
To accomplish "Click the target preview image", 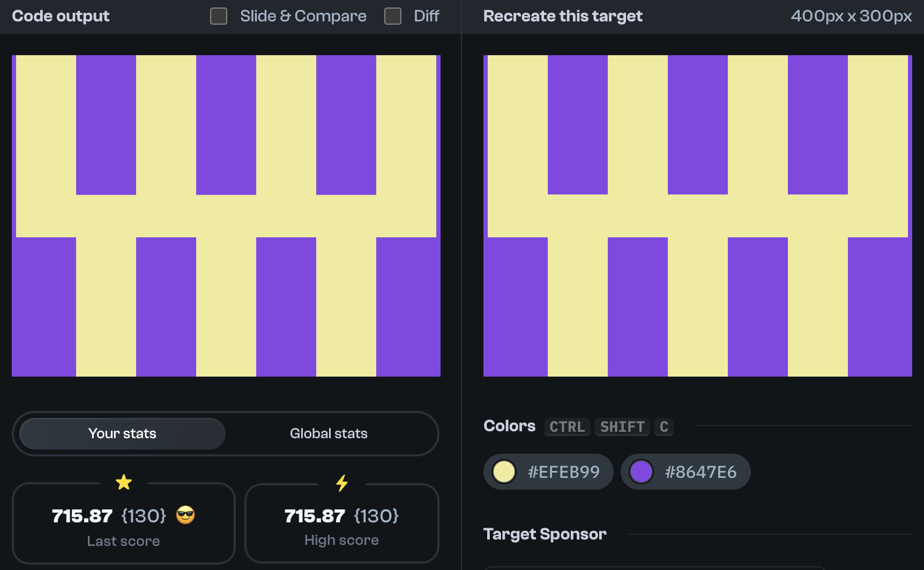I will point(697,214).
